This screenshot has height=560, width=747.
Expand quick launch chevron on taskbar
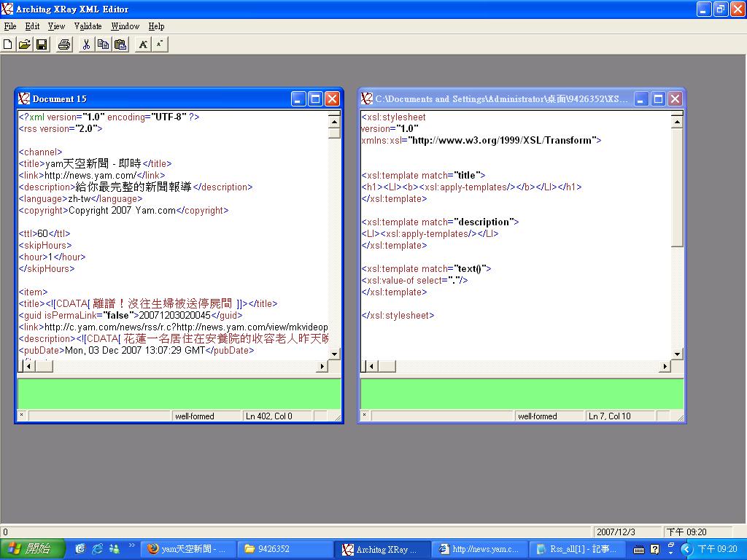pyautogui.click(x=131, y=545)
